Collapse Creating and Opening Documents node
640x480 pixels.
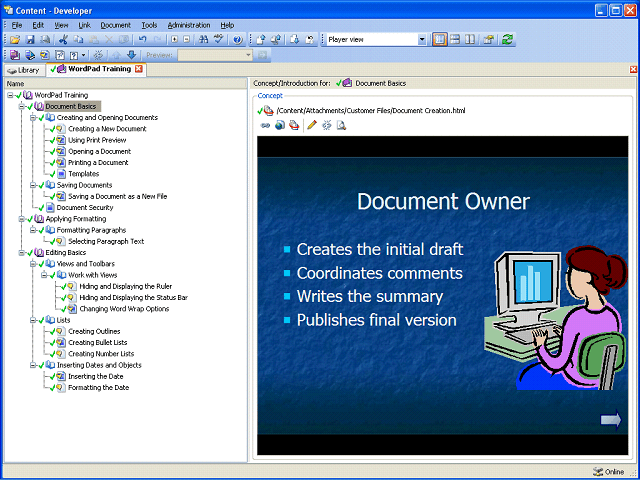click(x=33, y=118)
